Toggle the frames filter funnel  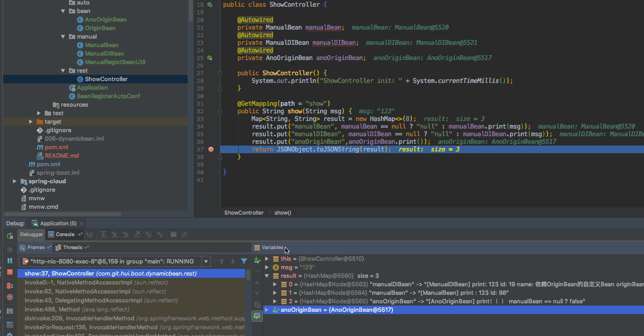(x=243, y=261)
